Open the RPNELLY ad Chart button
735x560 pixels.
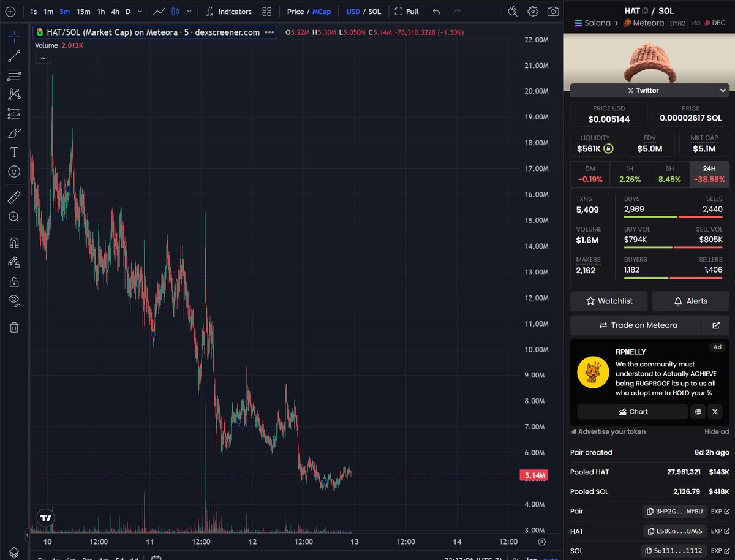633,412
